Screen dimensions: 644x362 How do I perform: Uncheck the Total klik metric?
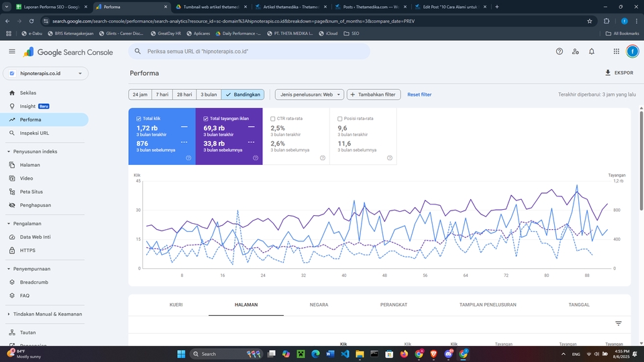[139, 119]
